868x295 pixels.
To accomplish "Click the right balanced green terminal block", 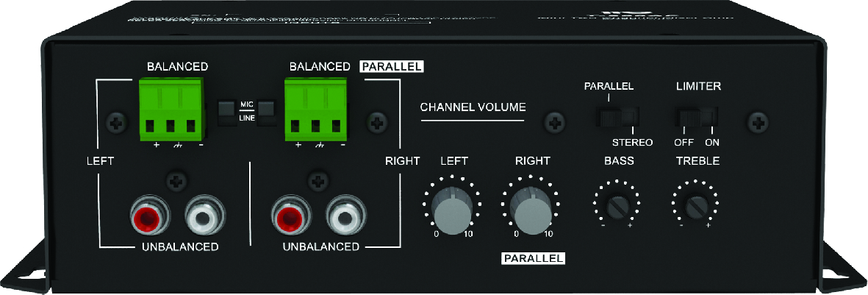I will pos(315,109).
